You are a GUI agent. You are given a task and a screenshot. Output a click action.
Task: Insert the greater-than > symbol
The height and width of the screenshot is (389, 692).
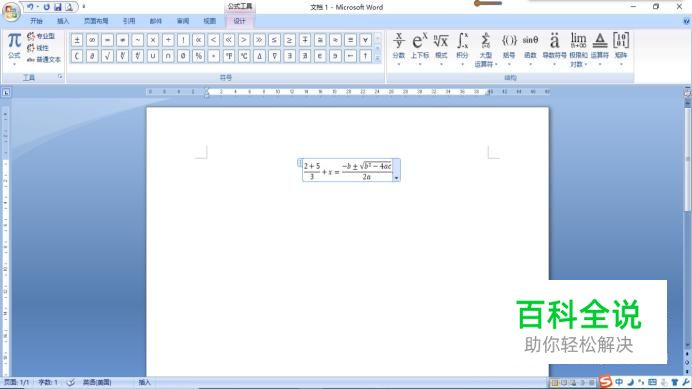tap(244, 40)
